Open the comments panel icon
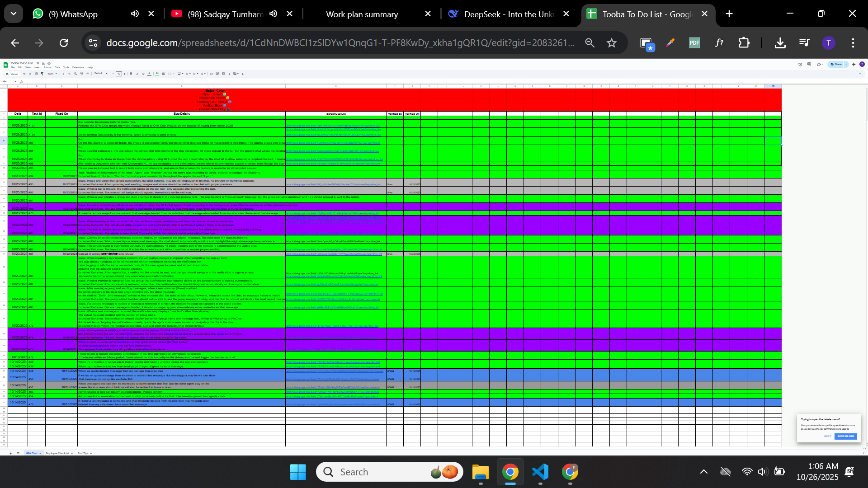Image resolution: width=868 pixels, height=488 pixels. (x=809, y=64)
